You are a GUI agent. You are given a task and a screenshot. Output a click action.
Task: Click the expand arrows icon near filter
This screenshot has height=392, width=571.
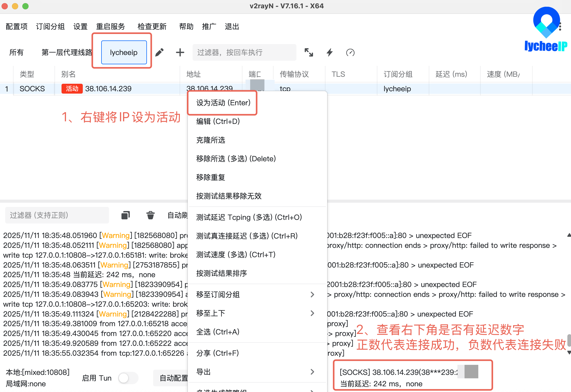tap(309, 52)
